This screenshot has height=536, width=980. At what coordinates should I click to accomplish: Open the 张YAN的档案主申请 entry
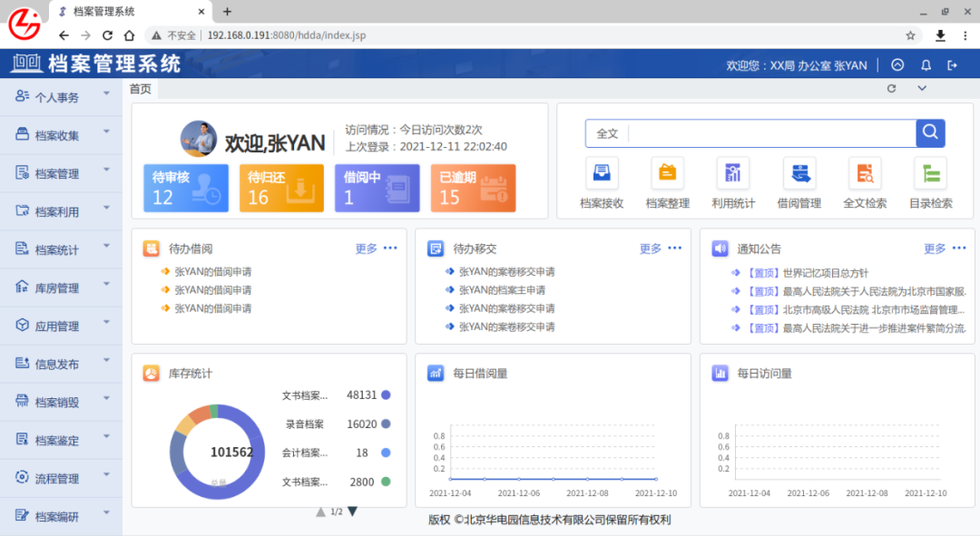[502, 290]
